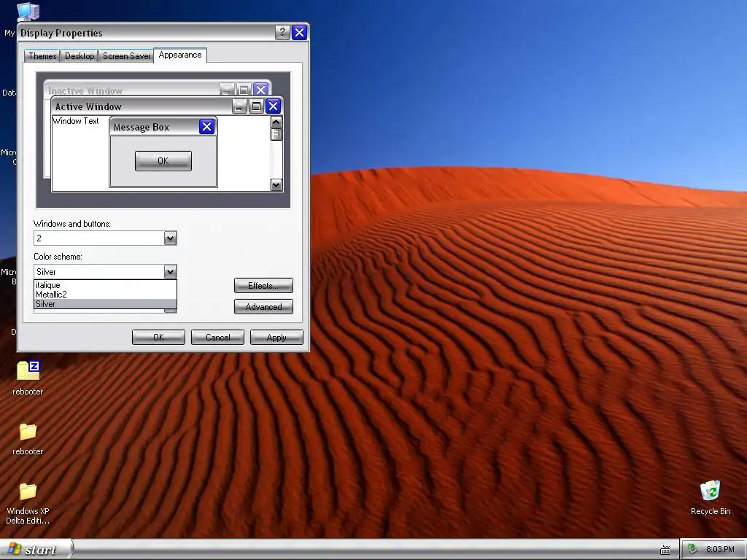
Task: Open the Start menu
Action: (36, 550)
